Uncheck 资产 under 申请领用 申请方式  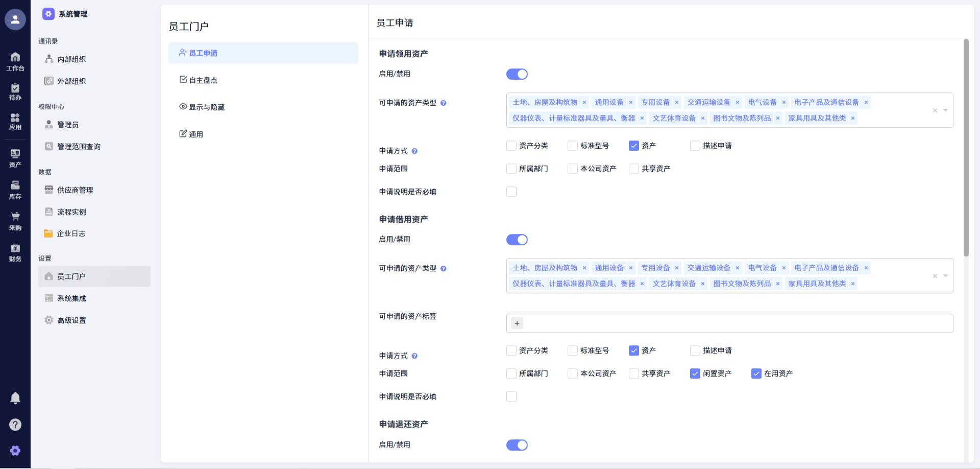pos(634,146)
